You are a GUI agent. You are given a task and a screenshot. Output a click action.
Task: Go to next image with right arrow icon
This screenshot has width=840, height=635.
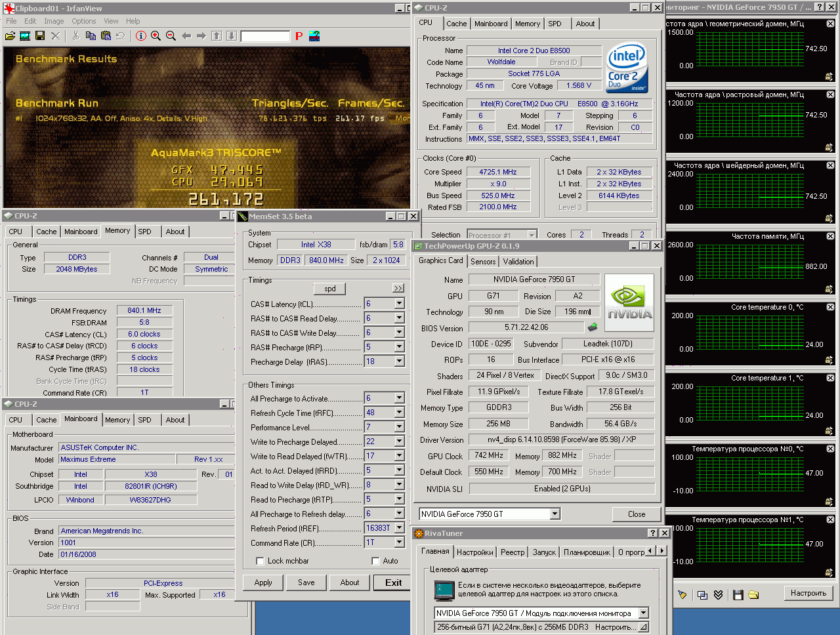click(x=201, y=36)
